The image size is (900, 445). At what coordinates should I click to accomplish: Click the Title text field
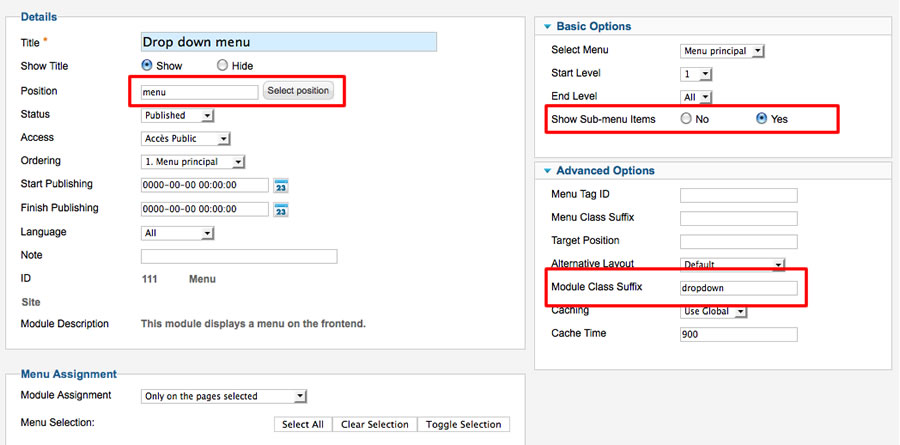pyautogui.click(x=289, y=42)
